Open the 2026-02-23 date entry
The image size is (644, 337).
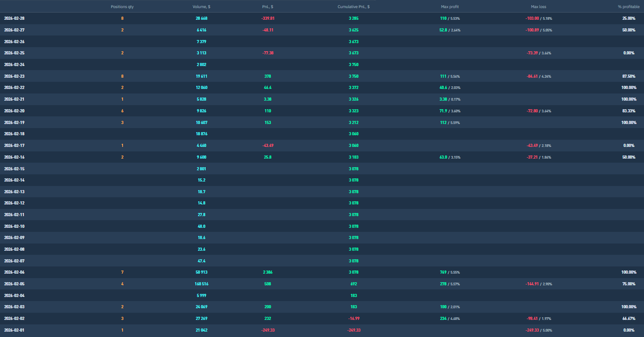(x=14, y=76)
